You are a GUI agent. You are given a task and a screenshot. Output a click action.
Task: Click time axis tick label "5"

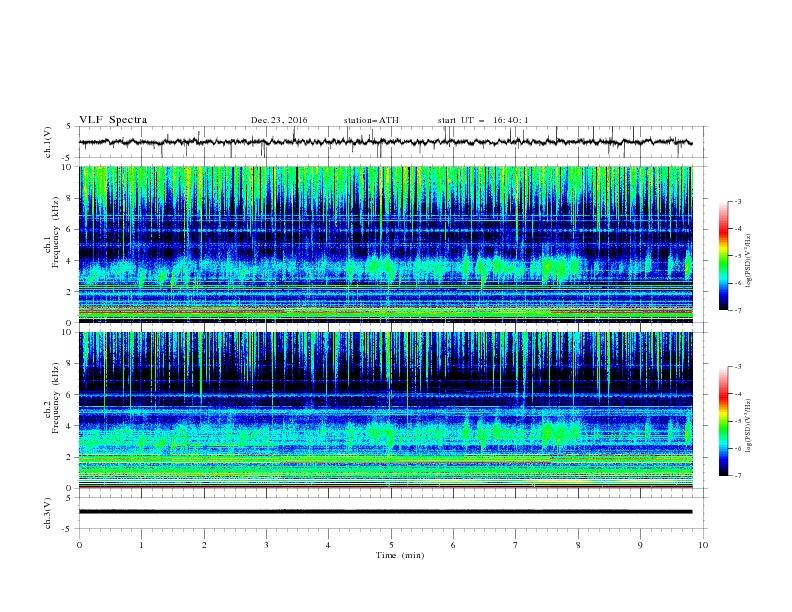391,545
